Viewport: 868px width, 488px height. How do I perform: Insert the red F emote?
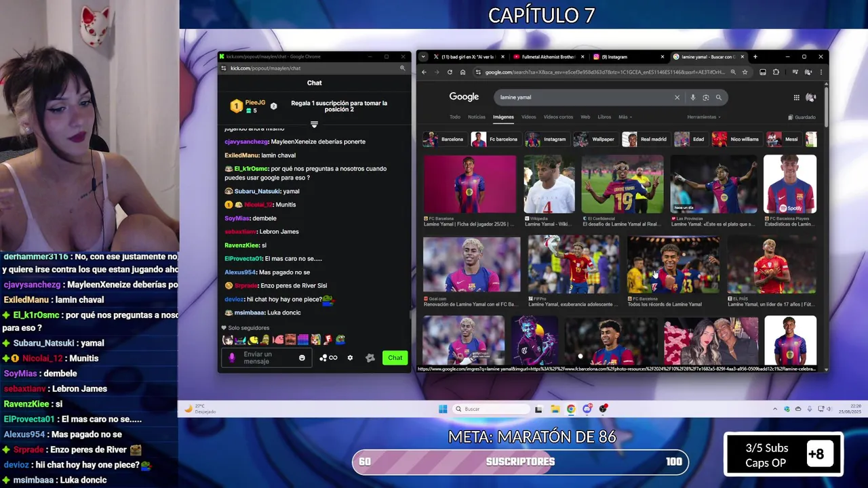coord(328,340)
